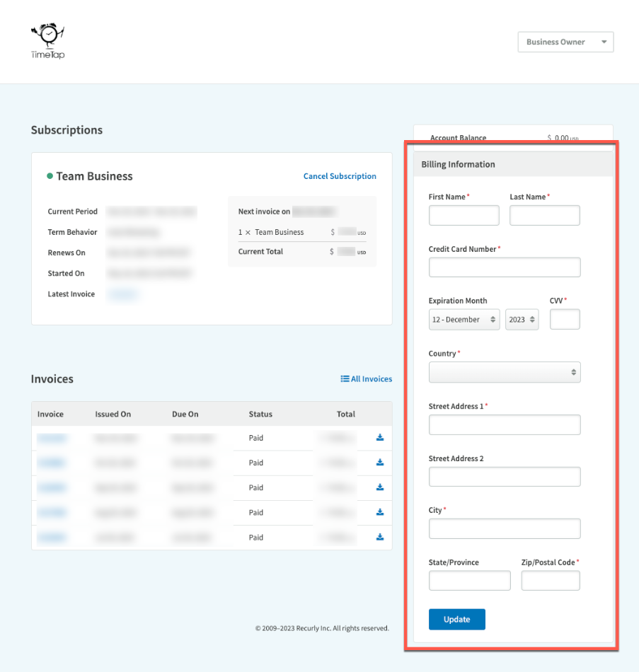Open the All Invoices list

[x=371, y=378]
